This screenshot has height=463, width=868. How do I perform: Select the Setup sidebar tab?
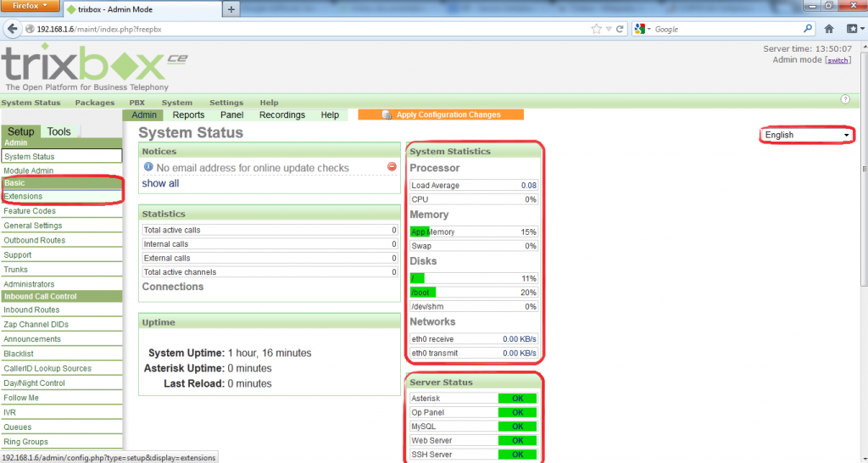[x=20, y=131]
